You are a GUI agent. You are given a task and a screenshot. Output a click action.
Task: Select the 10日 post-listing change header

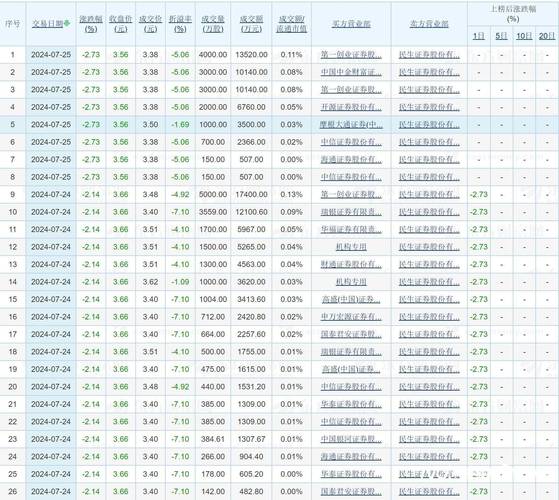tap(524, 36)
